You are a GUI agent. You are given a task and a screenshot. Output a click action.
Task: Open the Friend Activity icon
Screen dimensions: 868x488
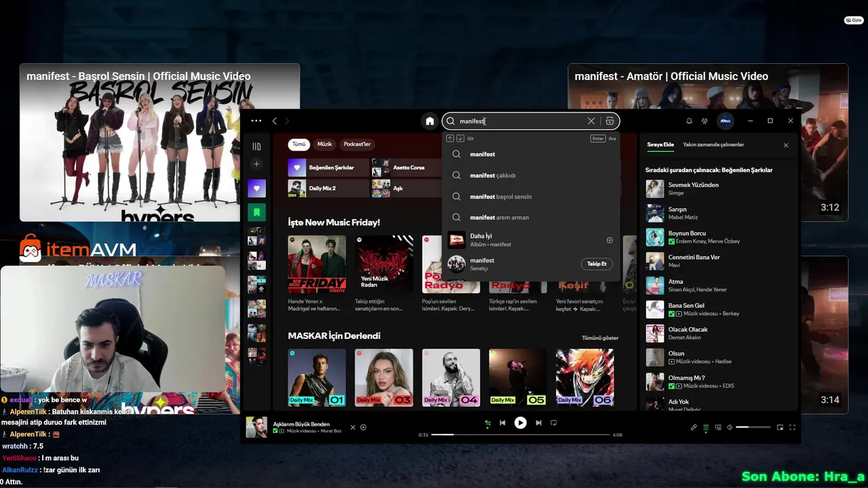coord(705,121)
